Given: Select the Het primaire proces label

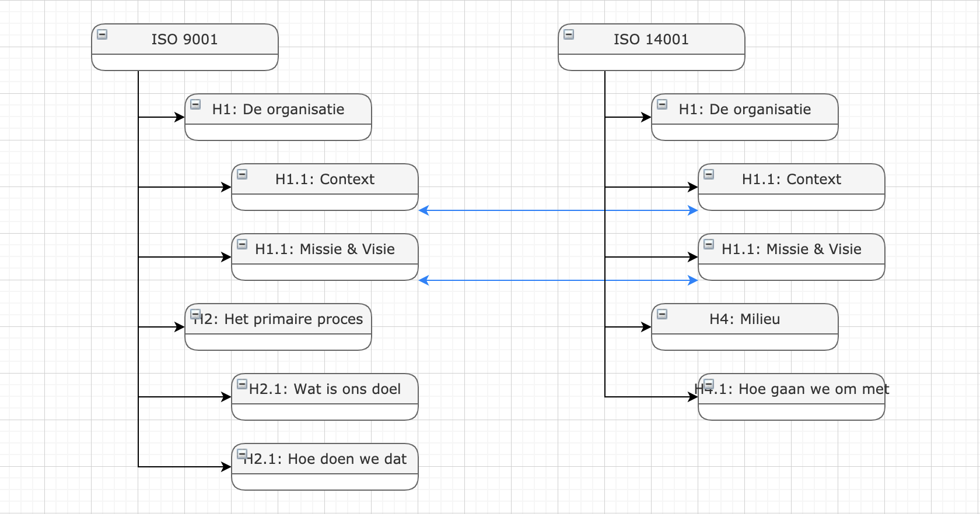Looking at the screenshot, I should click(x=278, y=319).
